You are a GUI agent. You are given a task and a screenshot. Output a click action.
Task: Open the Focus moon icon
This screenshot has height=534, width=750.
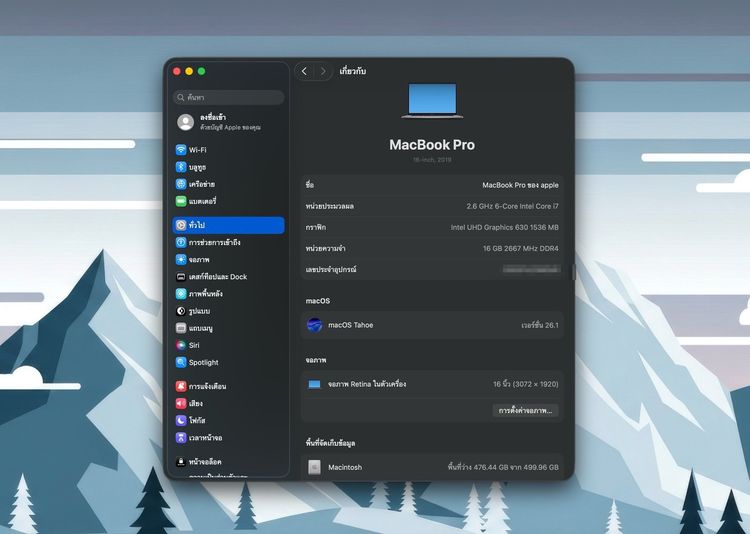[181, 420]
